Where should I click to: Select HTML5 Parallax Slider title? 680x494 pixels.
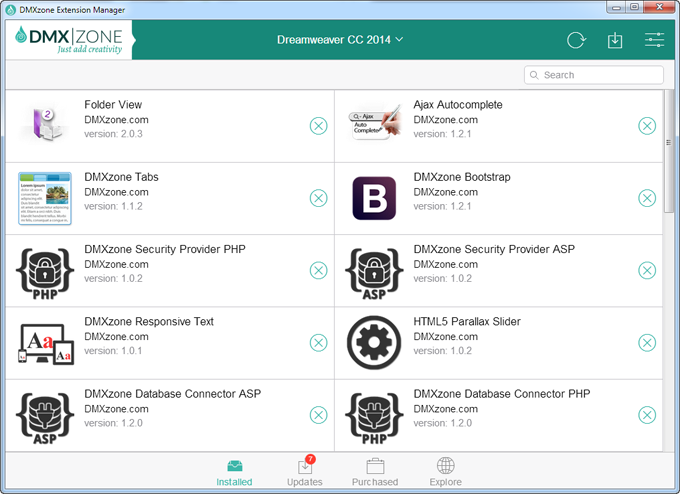pos(467,321)
